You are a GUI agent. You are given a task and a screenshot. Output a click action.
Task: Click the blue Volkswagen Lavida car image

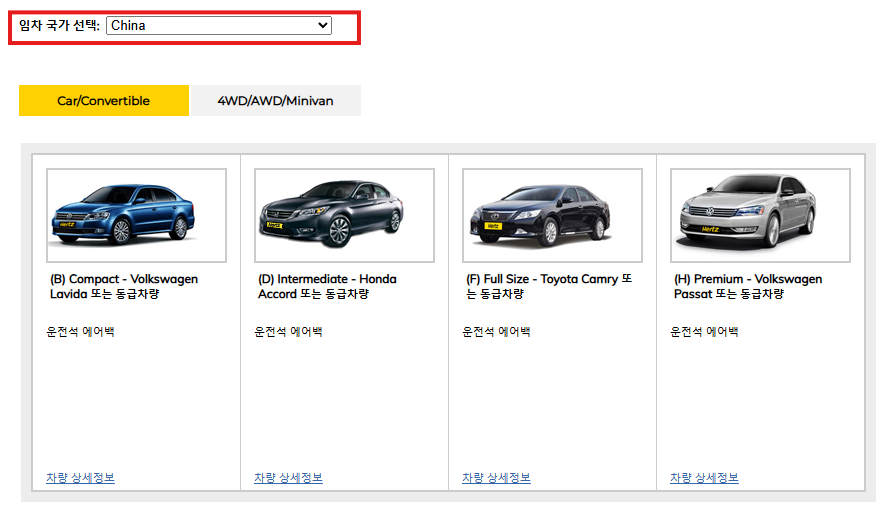point(137,215)
